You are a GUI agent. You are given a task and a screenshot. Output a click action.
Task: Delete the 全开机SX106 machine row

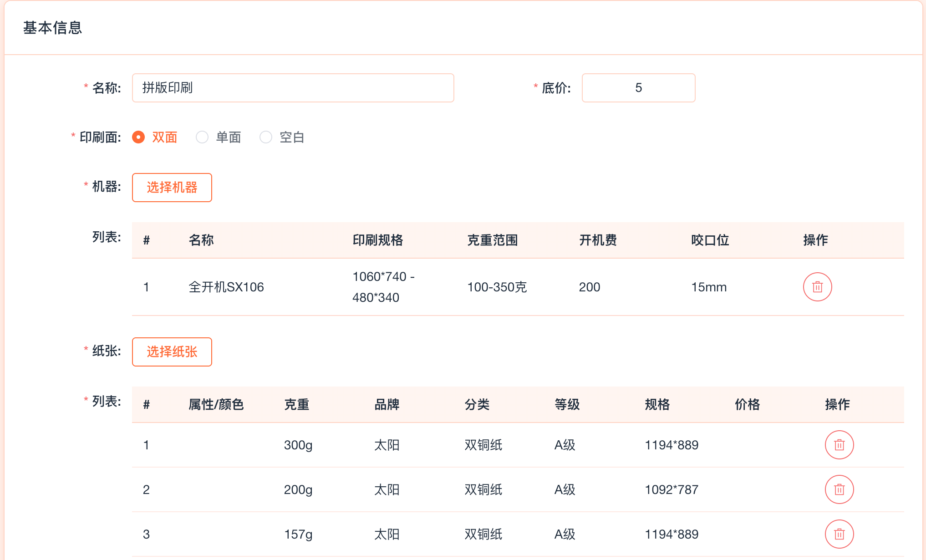pos(817,287)
